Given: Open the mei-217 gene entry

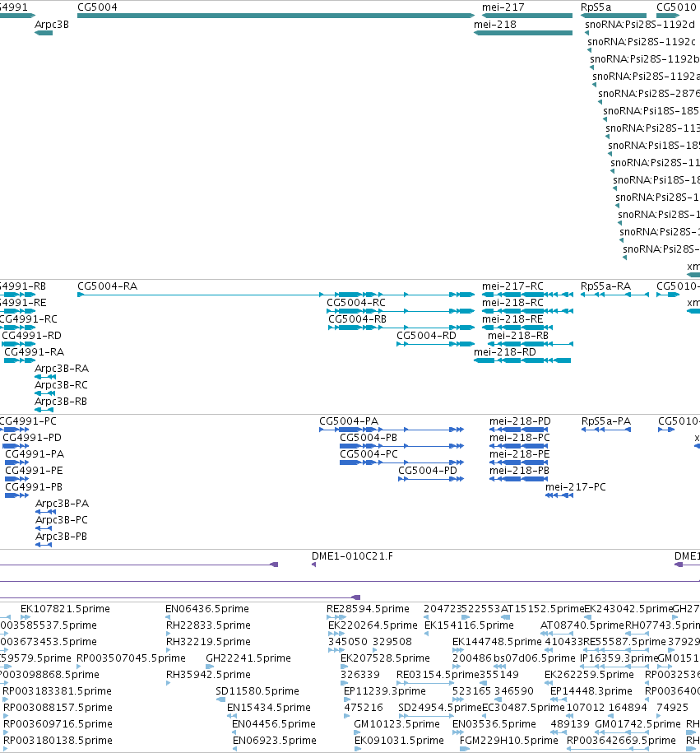Looking at the screenshot, I should coord(503,7).
